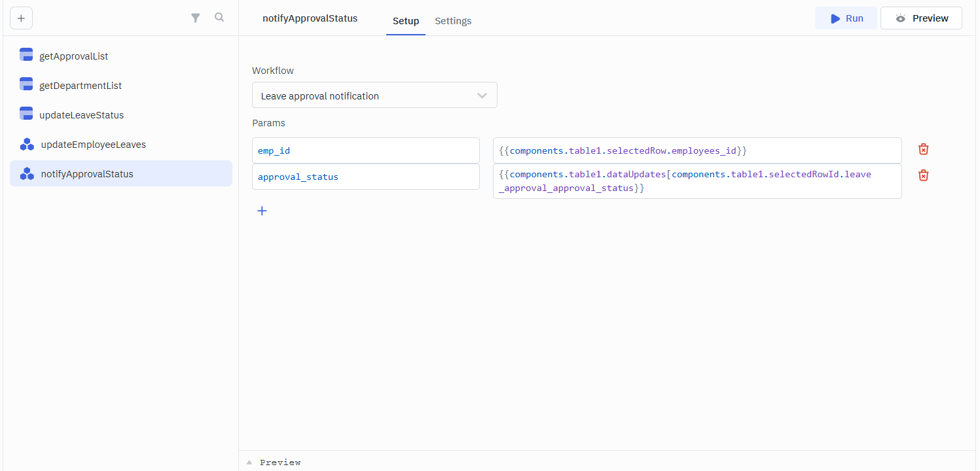Screen dimensions: 980x471
Task: Delete the emp_id parameter row
Action: point(923,150)
